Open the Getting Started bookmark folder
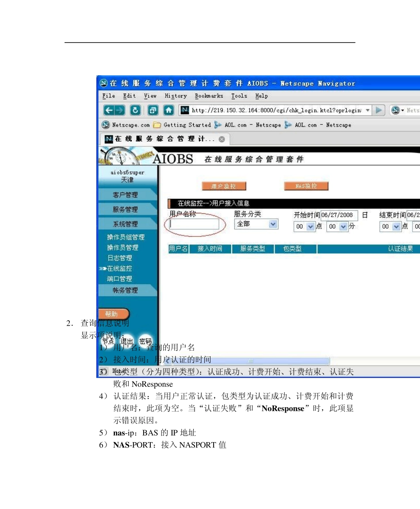The image size is (420, 509). tap(182, 125)
